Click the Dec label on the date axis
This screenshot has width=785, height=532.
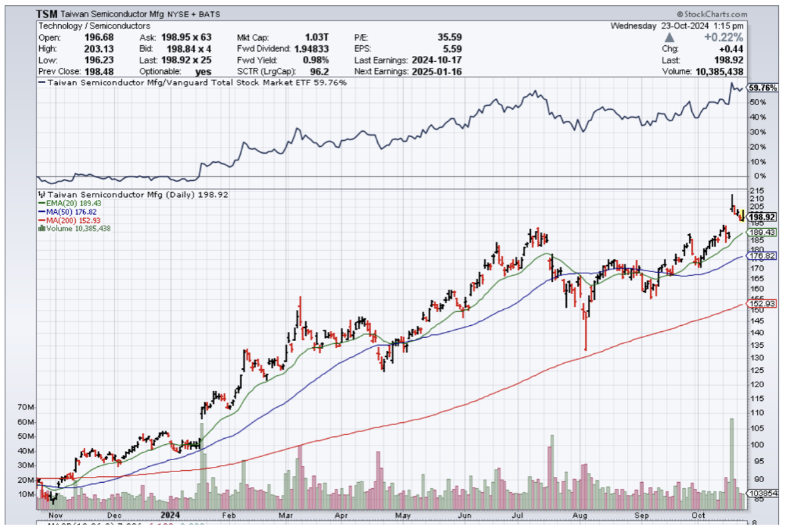tap(114, 515)
